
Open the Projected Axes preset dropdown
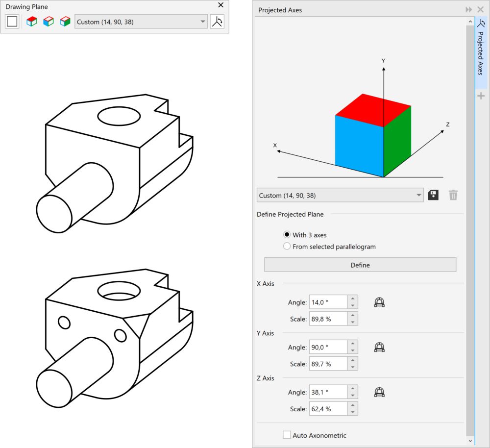click(419, 195)
